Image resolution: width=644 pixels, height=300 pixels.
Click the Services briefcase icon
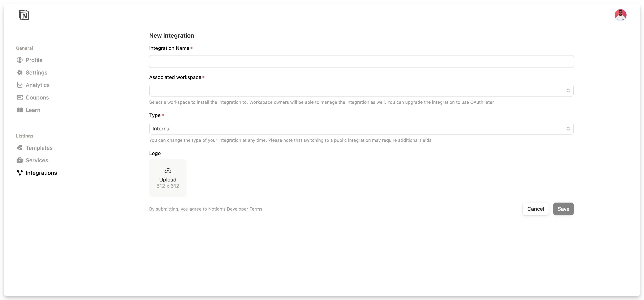coord(20,160)
